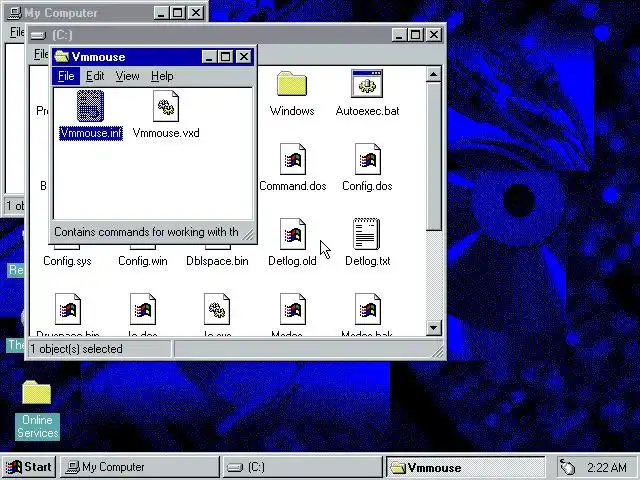Select the Vmmouse.vxd file icon
640x480 pixels.
click(166, 106)
